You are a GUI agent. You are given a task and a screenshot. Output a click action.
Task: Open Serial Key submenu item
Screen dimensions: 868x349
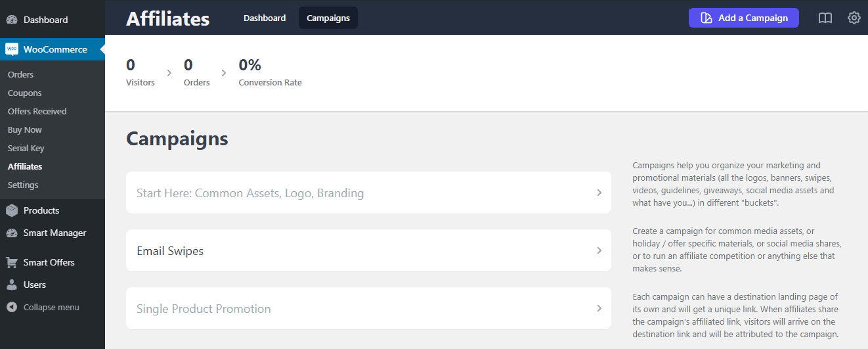[x=26, y=148]
